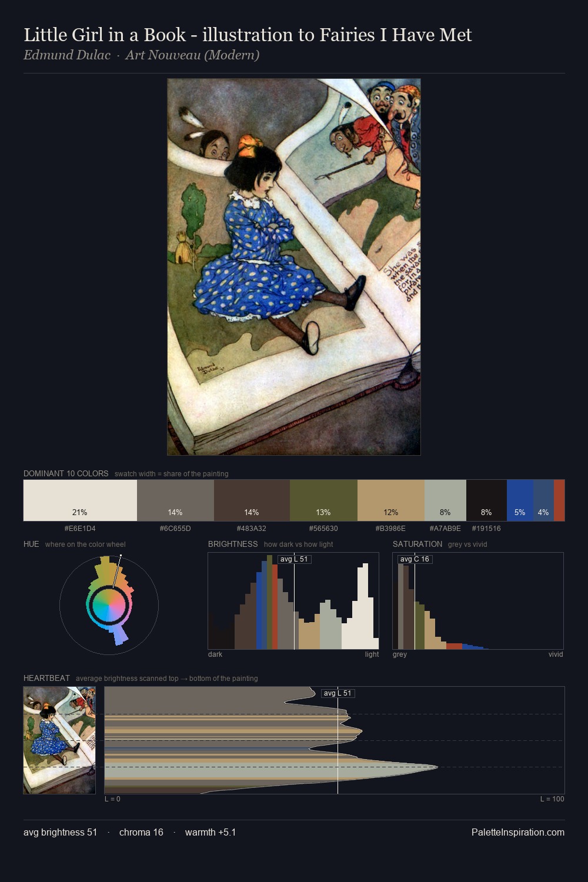The width and height of the screenshot is (588, 882).
Task: Click the 'Edmund Dulac · Art Nouveau (Modern)' subtitle
Action: [141, 55]
